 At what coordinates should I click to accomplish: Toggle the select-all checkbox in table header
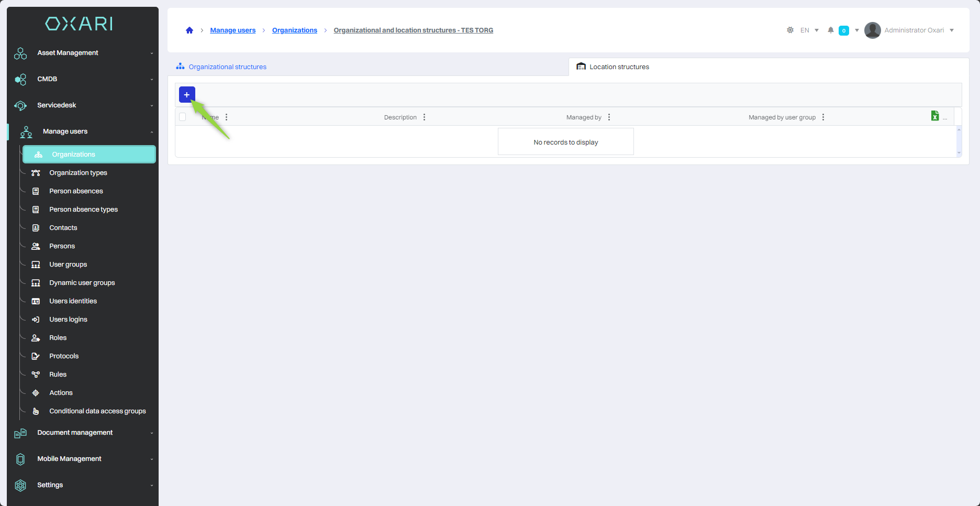tap(183, 117)
